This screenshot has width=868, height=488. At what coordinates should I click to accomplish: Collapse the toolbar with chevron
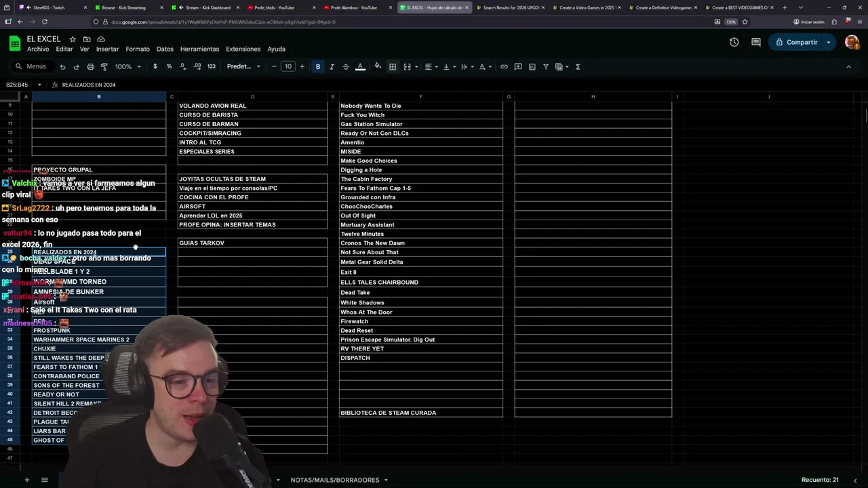(x=848, y=66)
